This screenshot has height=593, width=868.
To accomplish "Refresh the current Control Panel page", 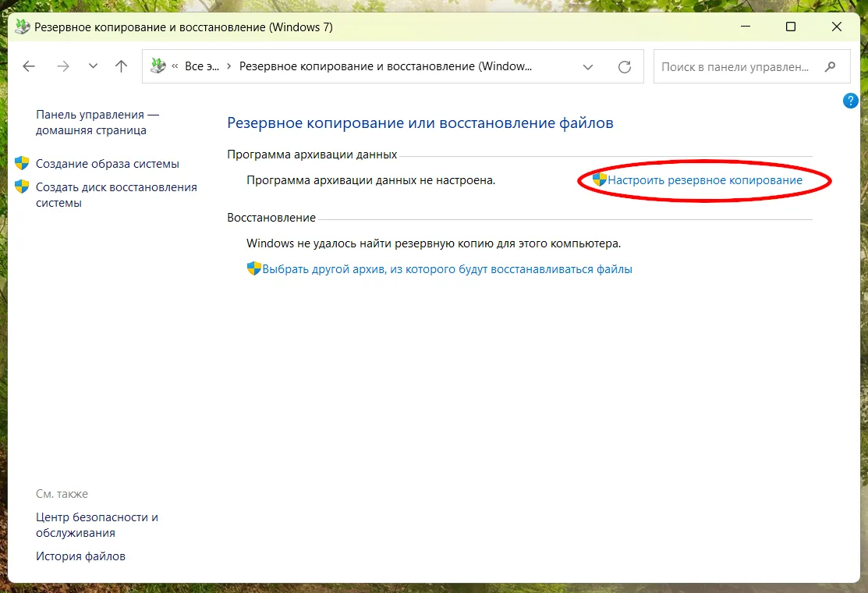I will [x=625, y=66].
